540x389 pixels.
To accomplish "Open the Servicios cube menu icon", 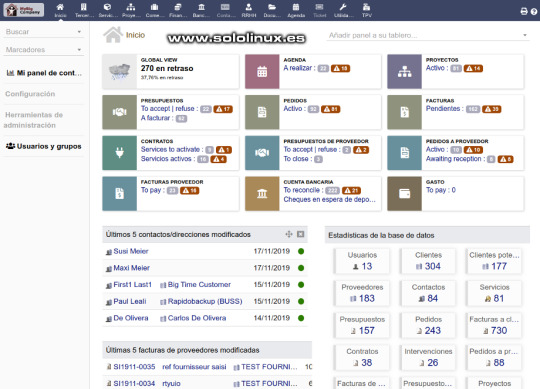I will click(107, 7).
